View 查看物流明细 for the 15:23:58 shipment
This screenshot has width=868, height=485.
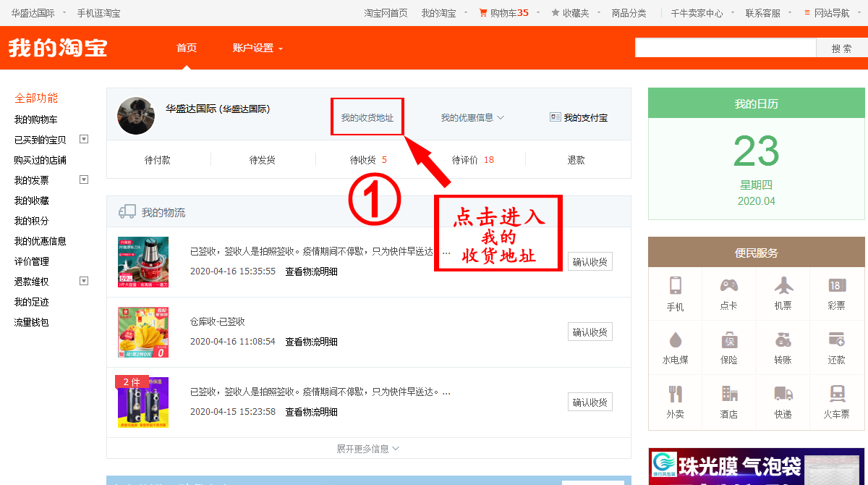(311, 412)
